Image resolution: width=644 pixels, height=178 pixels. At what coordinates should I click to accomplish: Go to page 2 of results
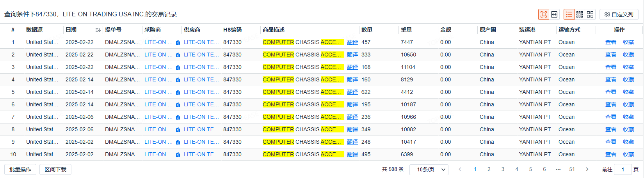tap(489, 169)
